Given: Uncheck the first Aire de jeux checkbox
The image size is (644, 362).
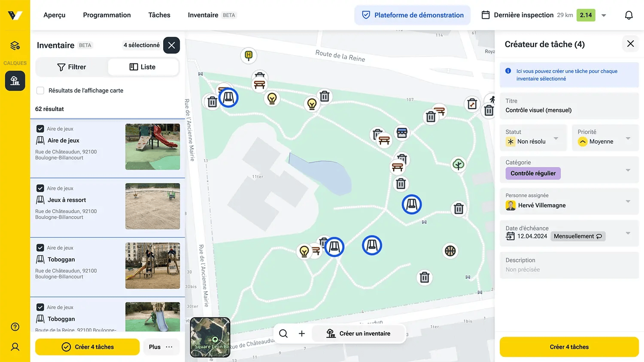Looking at the screenshot, I should 40,129.
